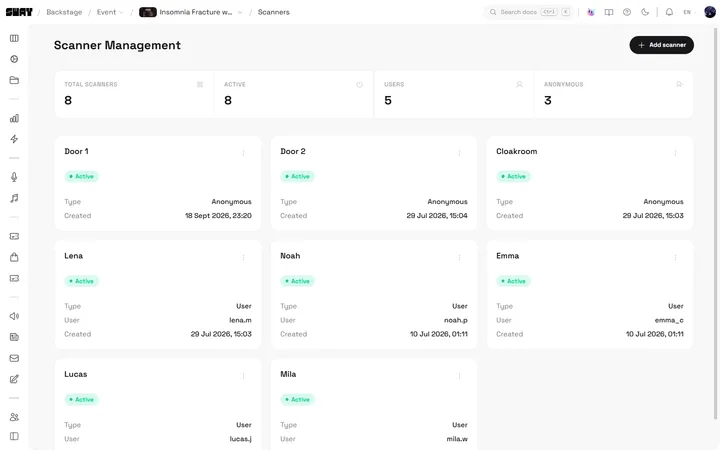Click Add scanner button
Viewport: 720px width, 450px height.
[662, 45]
